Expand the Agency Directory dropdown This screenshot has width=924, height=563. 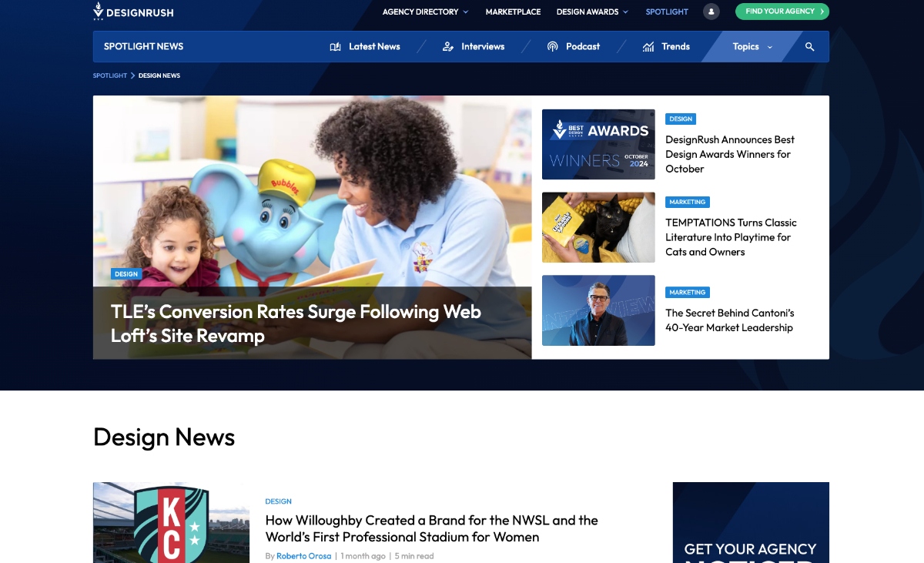pyautogui.click(x=425, y=12)
